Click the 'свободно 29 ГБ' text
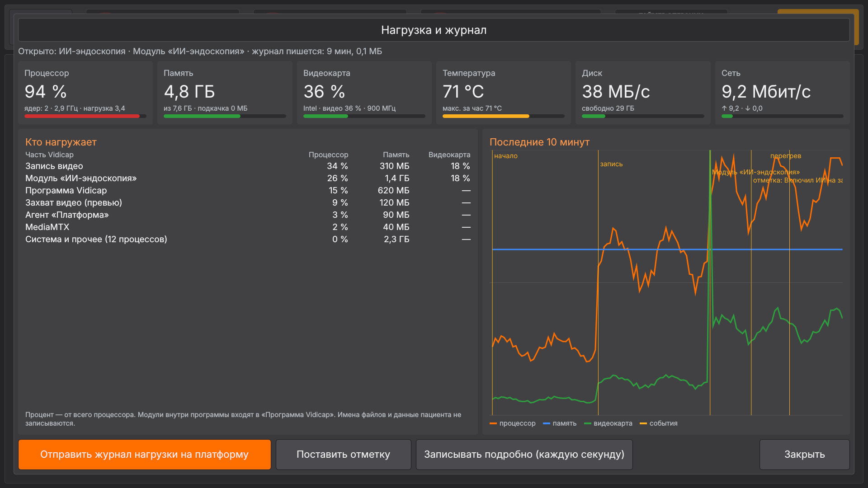 tap(608, 108)
